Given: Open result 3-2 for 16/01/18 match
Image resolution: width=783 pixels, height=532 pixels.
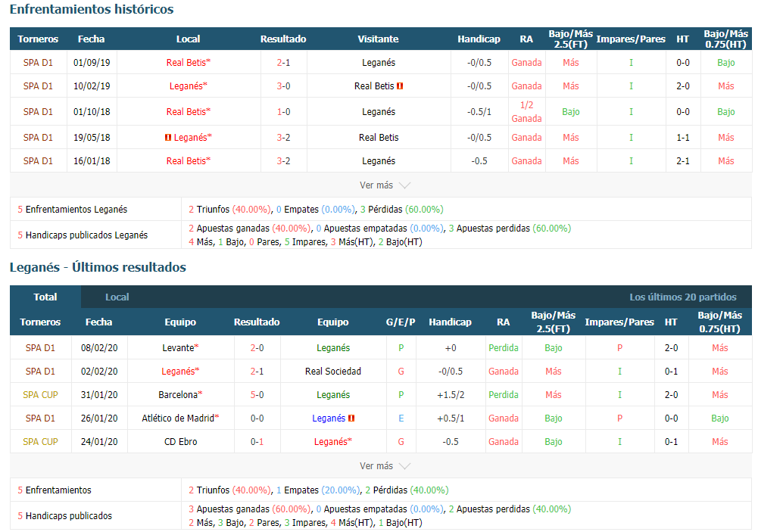Looking at the screenshot, I should click(x=283, y=160).
